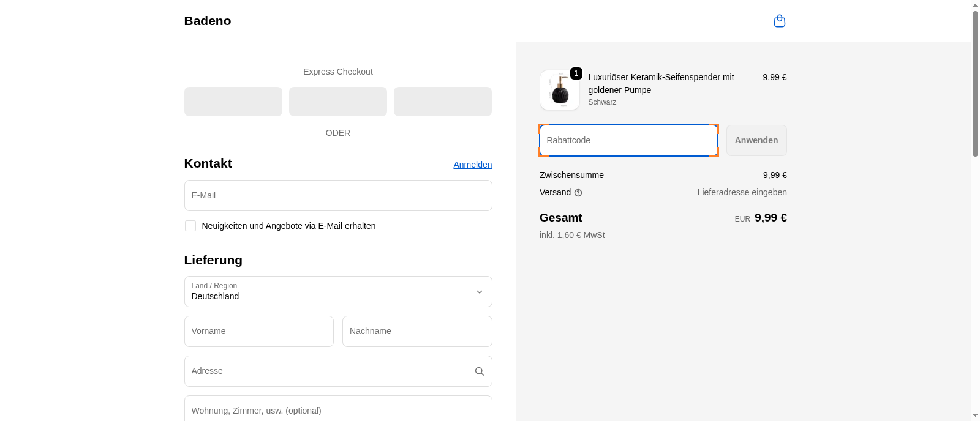Click the quantity badge on product image
Screen dimensions: 980x421
[x=576, y=73]
